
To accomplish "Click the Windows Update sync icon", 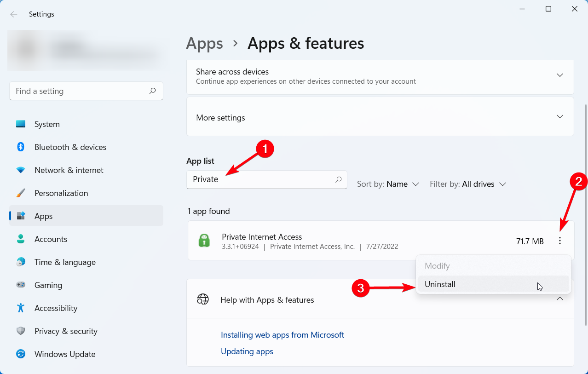I will [x=21, y=354].
